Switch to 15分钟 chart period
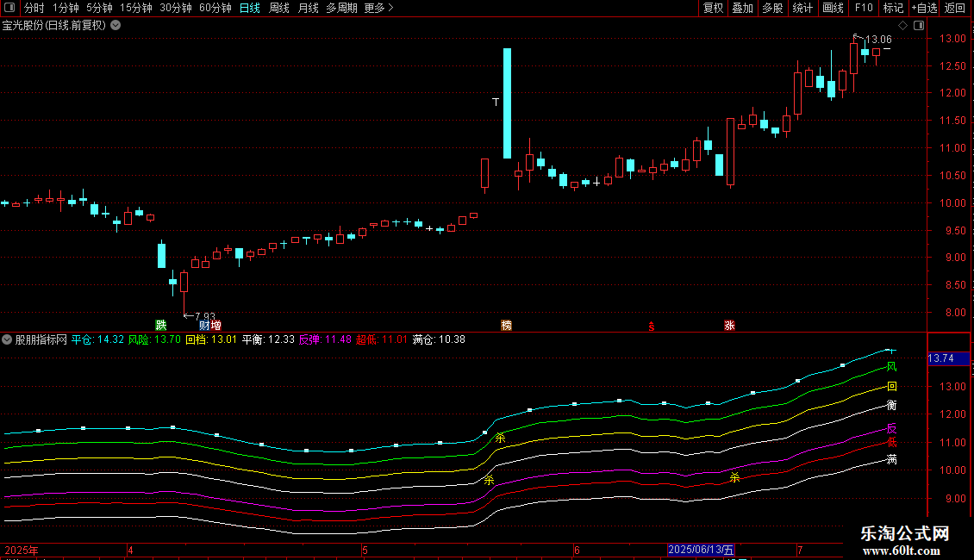The height and width of the screenshot is (560, 974). [135, 8]
